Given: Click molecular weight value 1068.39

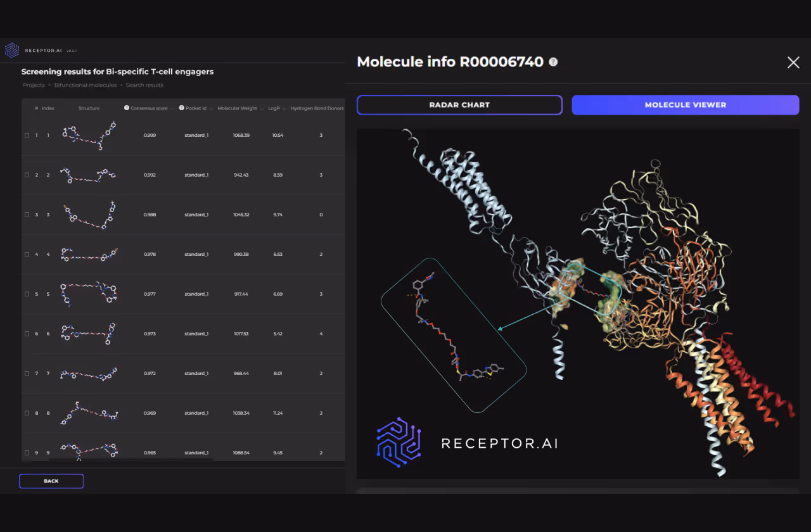Looking at the screenshot, I should [x=241, y=136].
